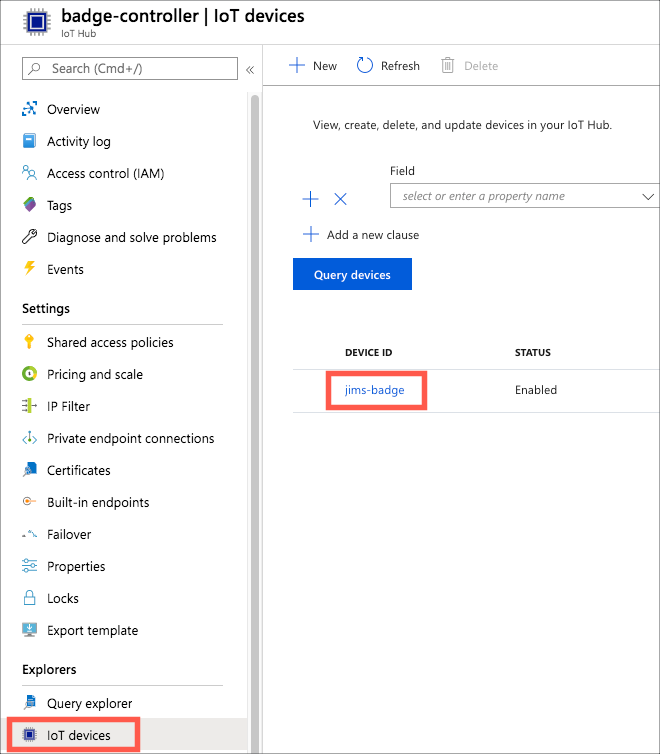Click the Access control (IAM) icon
The width and height of the screenshot is (660, 754).
pos(29,173)
